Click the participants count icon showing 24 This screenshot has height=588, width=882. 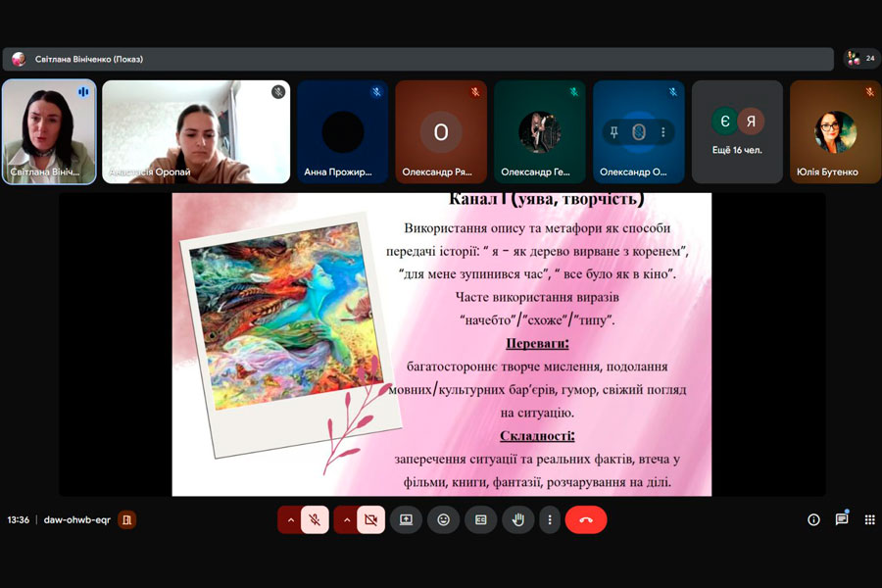(861, 59)
